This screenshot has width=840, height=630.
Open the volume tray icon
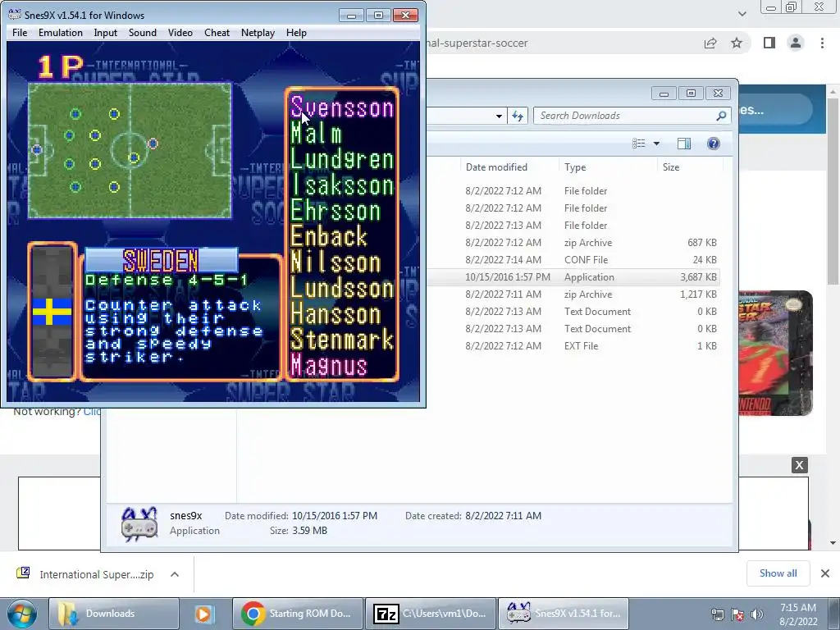[x=757, y=614]
